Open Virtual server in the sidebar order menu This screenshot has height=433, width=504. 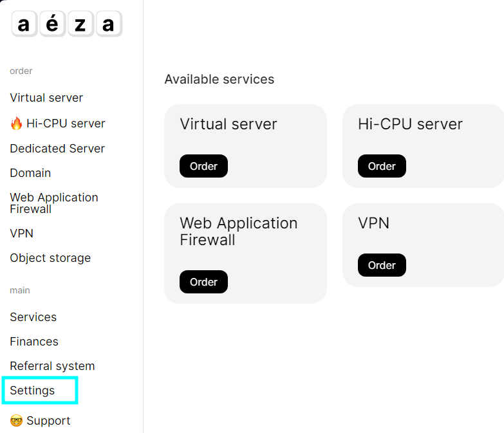point(46,98)
